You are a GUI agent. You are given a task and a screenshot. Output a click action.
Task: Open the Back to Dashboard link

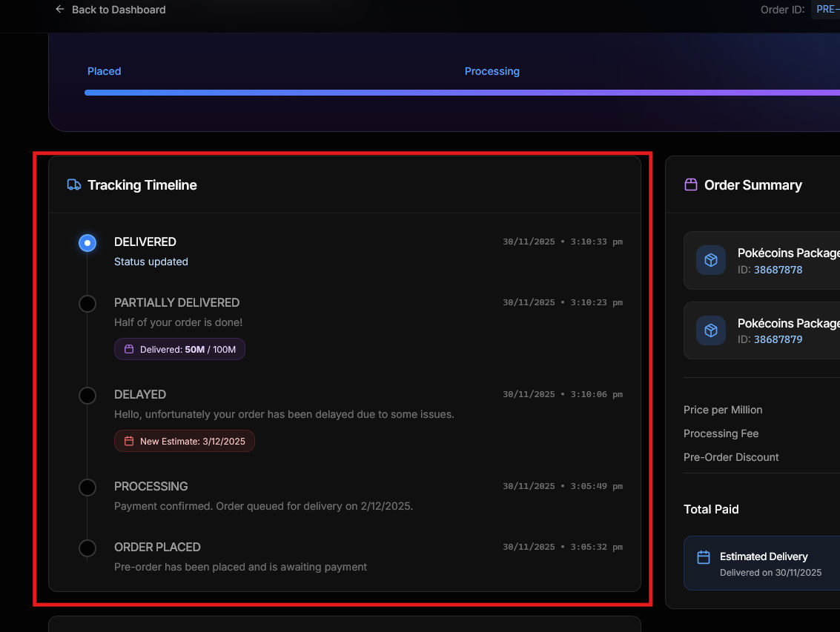110,10
